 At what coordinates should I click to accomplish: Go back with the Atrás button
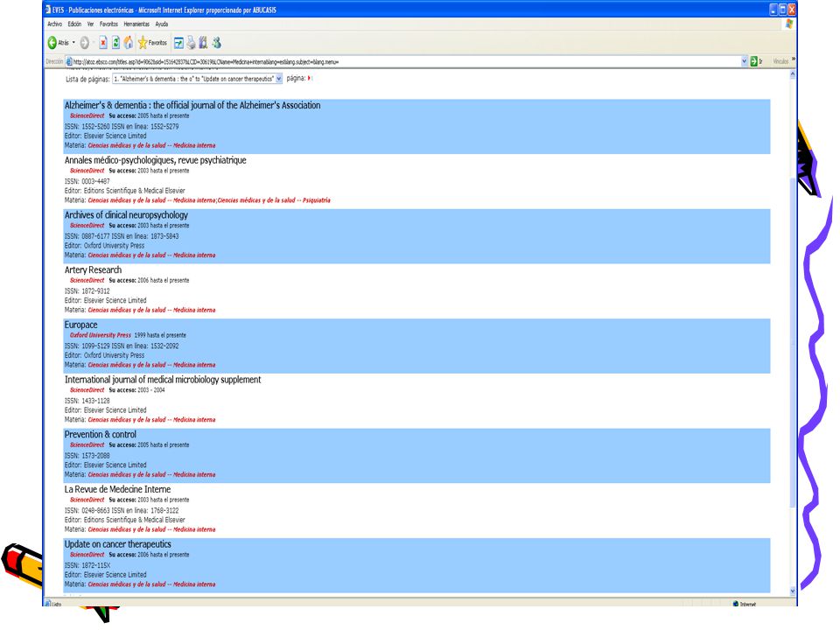[x=59, y=43]
